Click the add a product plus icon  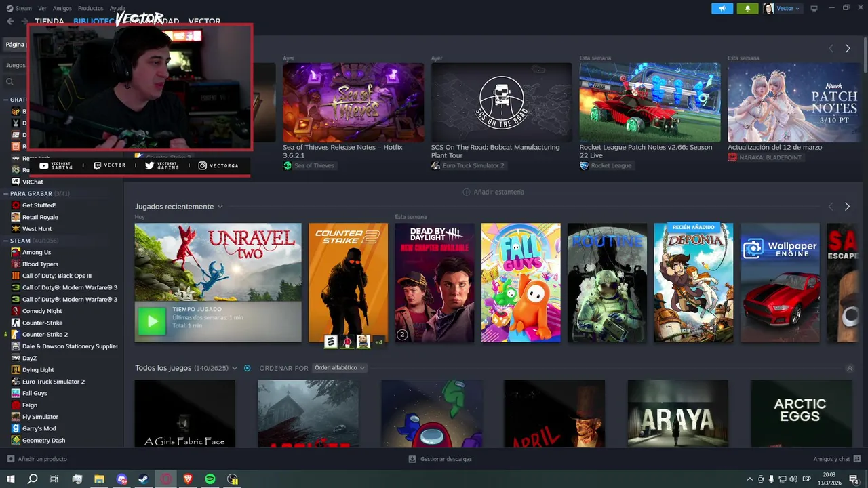click(x=10, y=459)
